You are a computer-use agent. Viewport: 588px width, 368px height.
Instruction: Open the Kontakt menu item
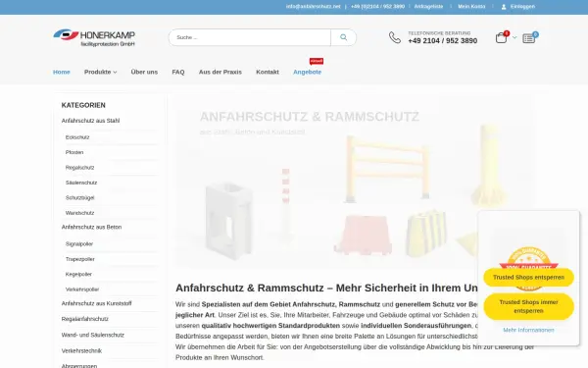click(x=268, y=72)
